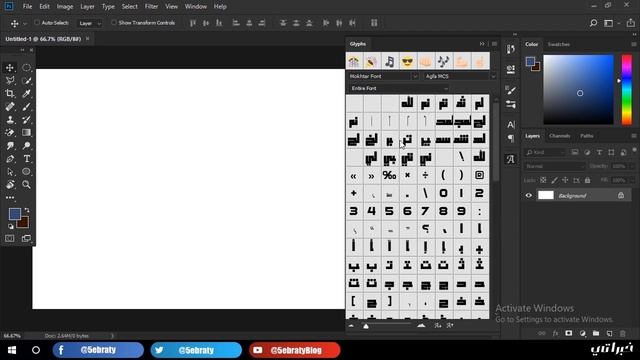Delete layer trash icon
The height and width of the screenshot is (360, 640).
click(623, 333)
